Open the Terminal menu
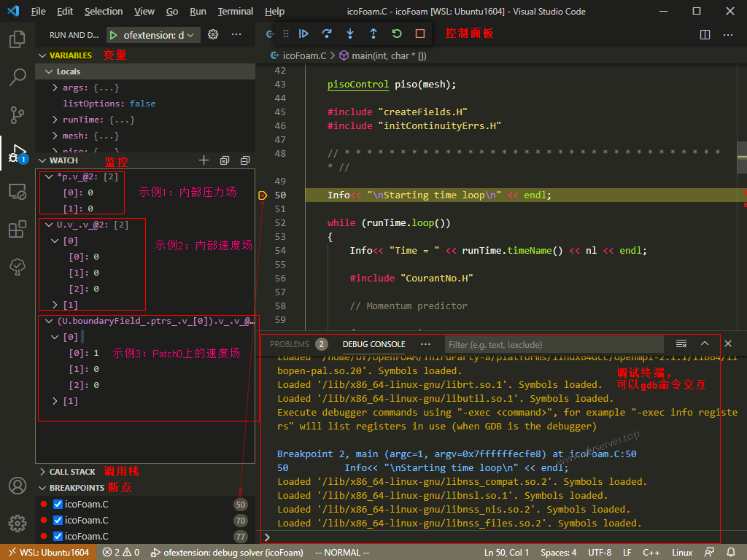The height and width of the screenshot is (560, 747). [235, 11]
